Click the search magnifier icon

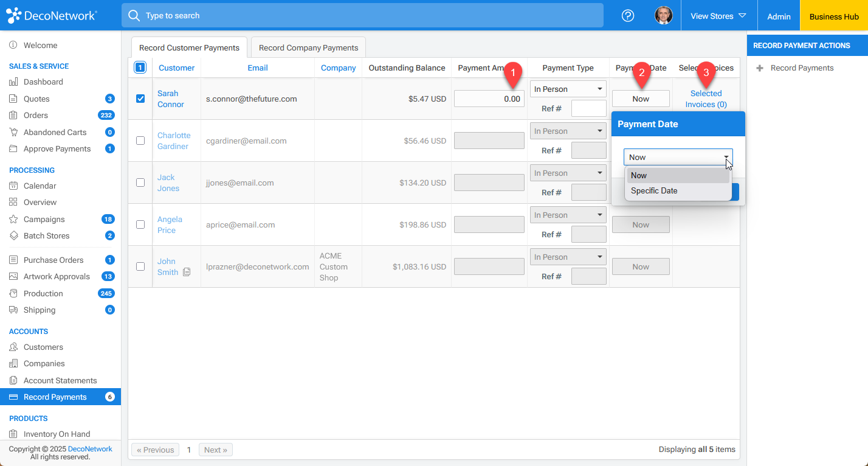(x=134, y=15)
